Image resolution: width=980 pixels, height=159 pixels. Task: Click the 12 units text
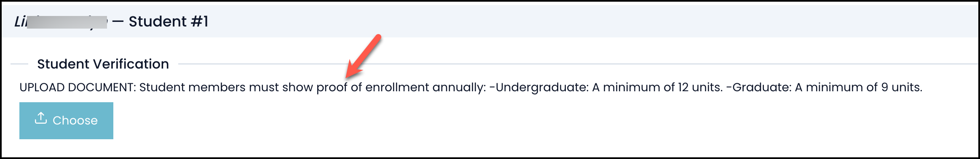tap(700, 87)
